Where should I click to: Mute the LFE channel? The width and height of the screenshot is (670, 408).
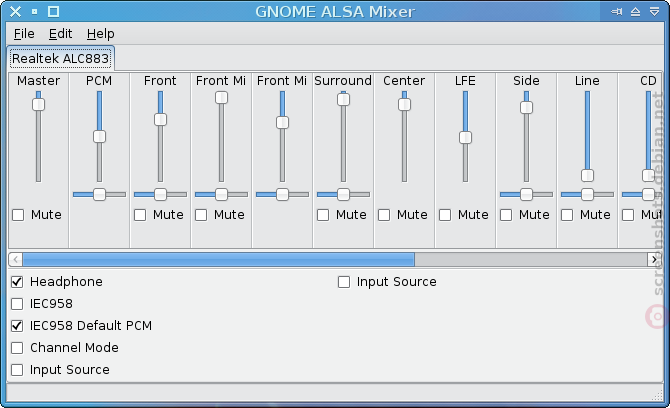click(x=445, y=215)
